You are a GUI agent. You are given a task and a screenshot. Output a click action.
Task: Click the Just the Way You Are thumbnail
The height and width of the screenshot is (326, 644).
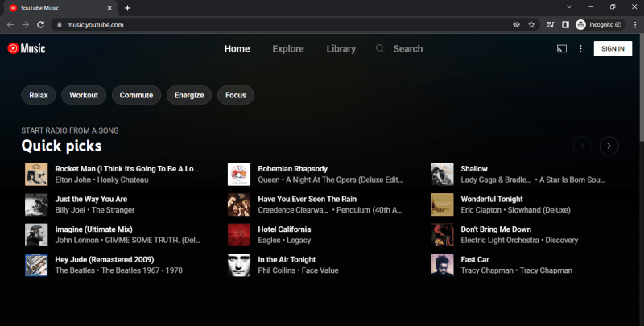point(36,204)
